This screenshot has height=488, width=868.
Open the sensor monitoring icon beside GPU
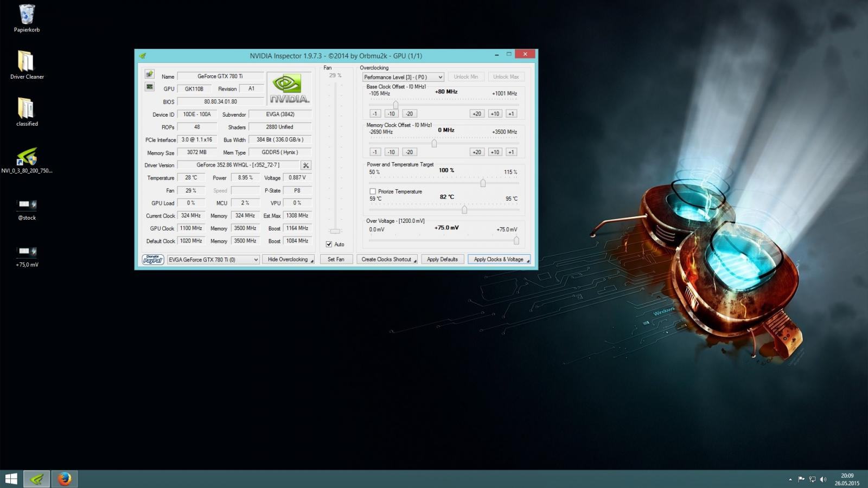click(x=149, y=87)
